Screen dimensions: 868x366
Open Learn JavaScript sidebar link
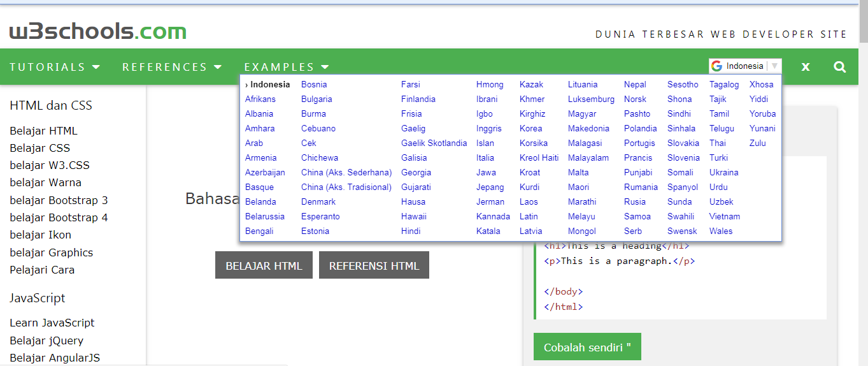pyautogui.click(x=52, y=323)
